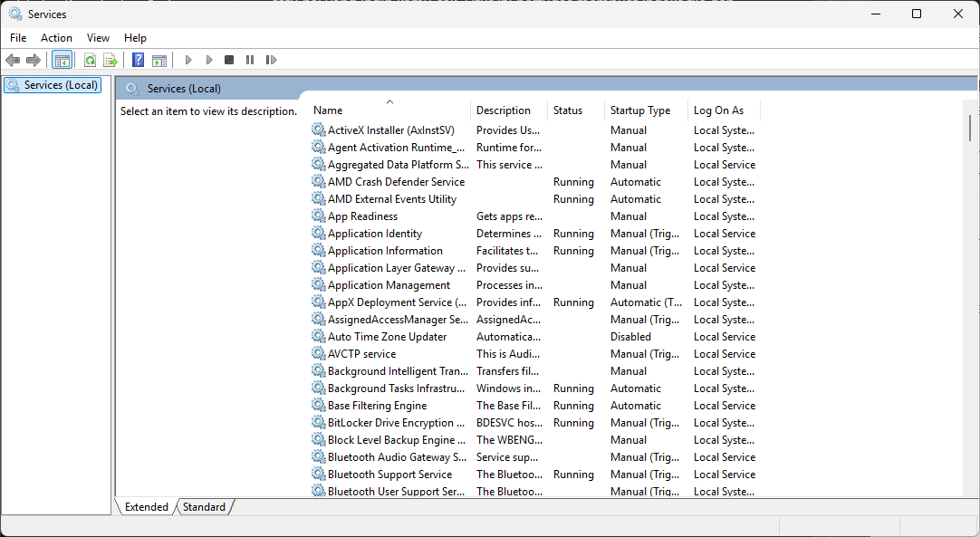This screenshot has height=537, width=980.
Task: Click the vertical scrollbar thumb
Action: [970, 128]
